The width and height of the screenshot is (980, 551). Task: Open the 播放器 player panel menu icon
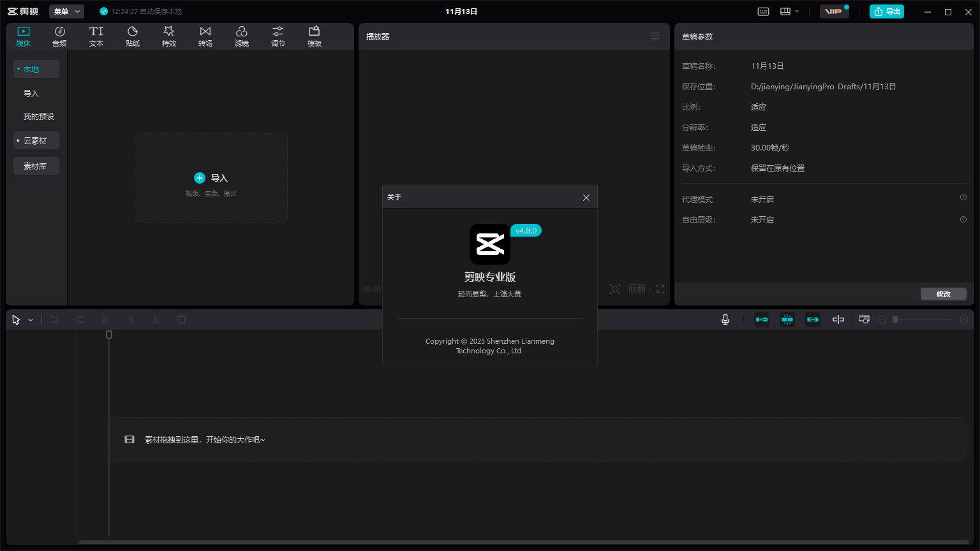pyautogui.click(x=655, y=36)
